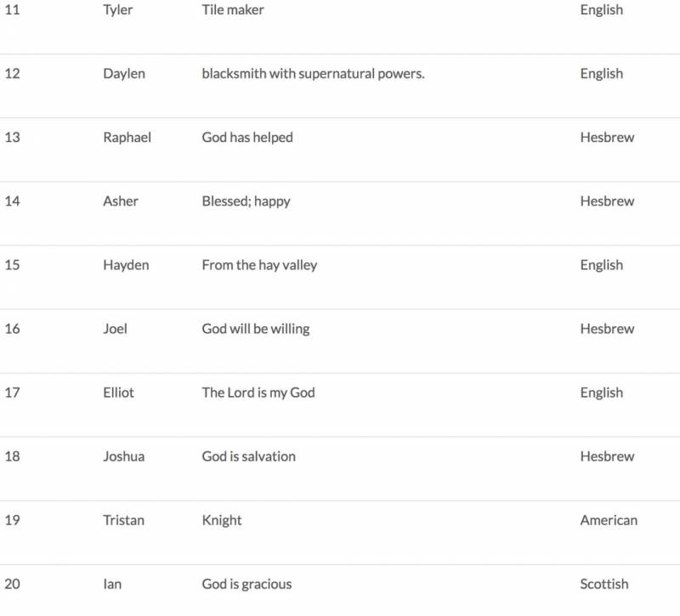Viewport: 680px width, 616px height.
Task: Select the "God is salvation" meaning
Action: [x=249, y=456]
